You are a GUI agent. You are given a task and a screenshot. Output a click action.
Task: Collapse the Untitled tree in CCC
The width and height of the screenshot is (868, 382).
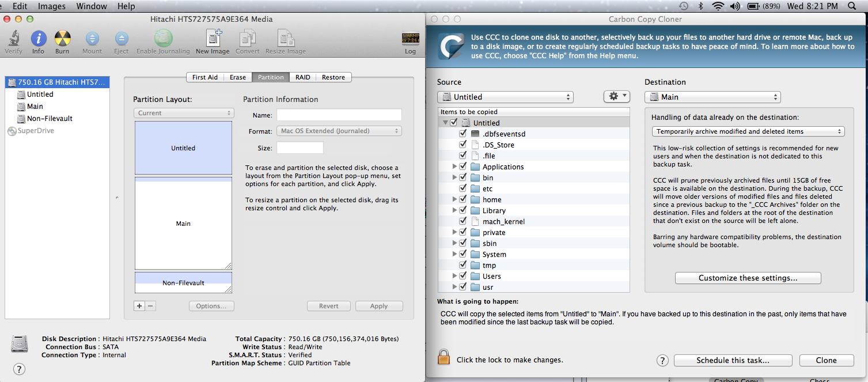445,123
